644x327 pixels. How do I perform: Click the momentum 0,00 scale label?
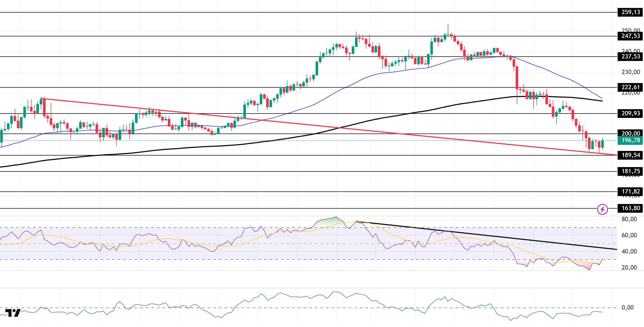click(x=628, y=308)
